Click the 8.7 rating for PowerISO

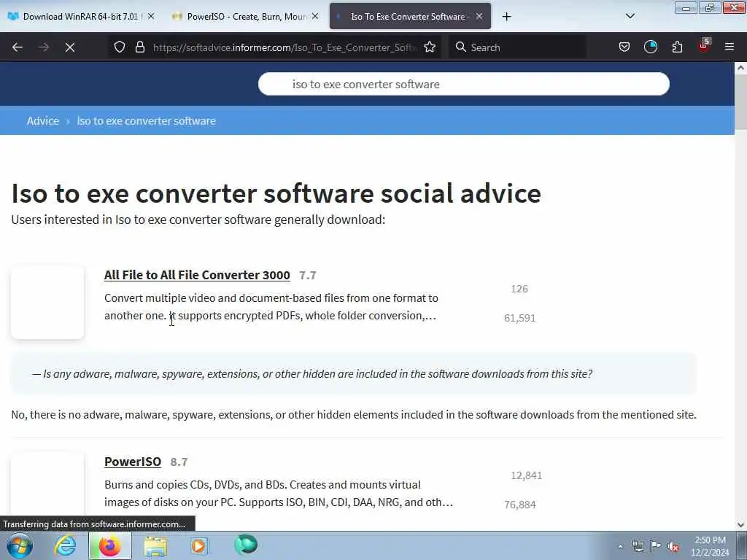click(x=179, y=462)
